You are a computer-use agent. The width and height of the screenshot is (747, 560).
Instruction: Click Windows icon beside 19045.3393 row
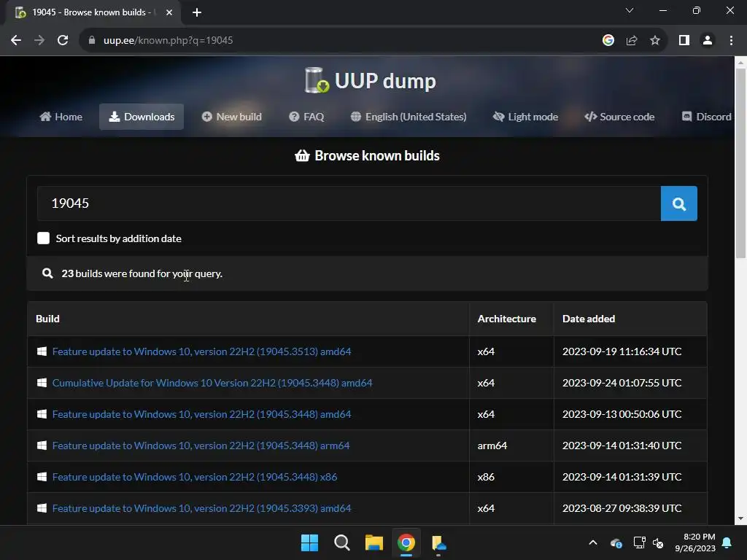[x=42, y=508]
